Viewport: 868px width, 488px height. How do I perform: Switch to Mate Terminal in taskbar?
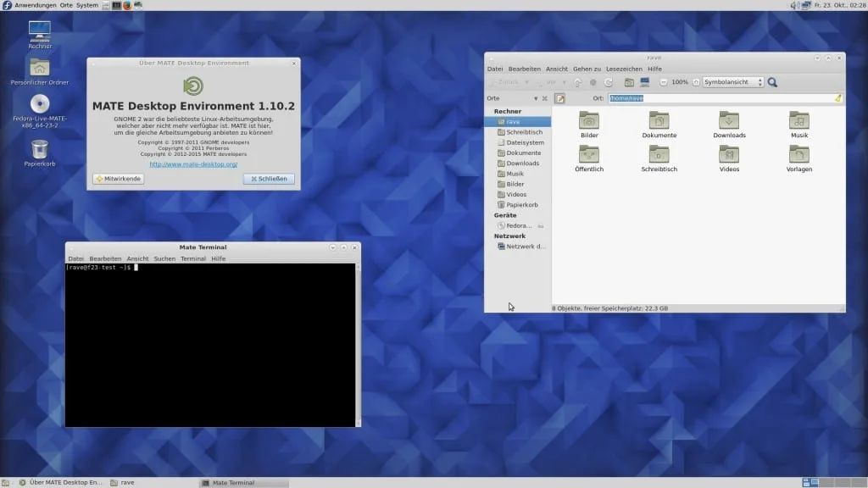pos(244,482)
